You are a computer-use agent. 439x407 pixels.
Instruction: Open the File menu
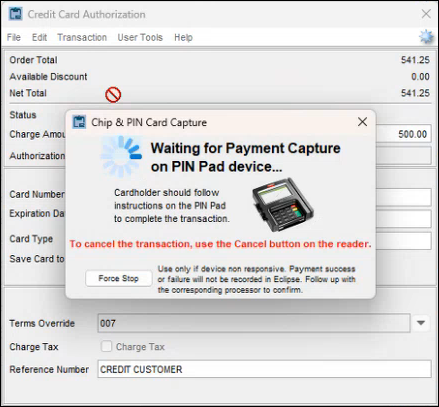[x=14, y=37]
